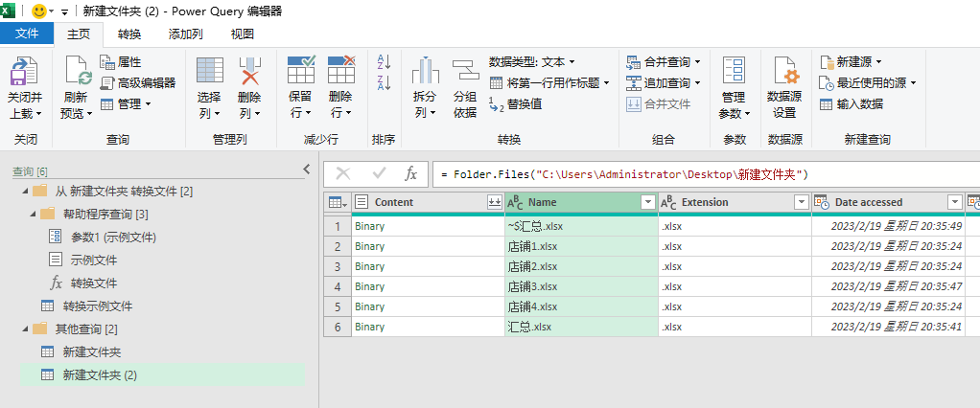Sort ascending with the A-Z icon

pos(384,61)
